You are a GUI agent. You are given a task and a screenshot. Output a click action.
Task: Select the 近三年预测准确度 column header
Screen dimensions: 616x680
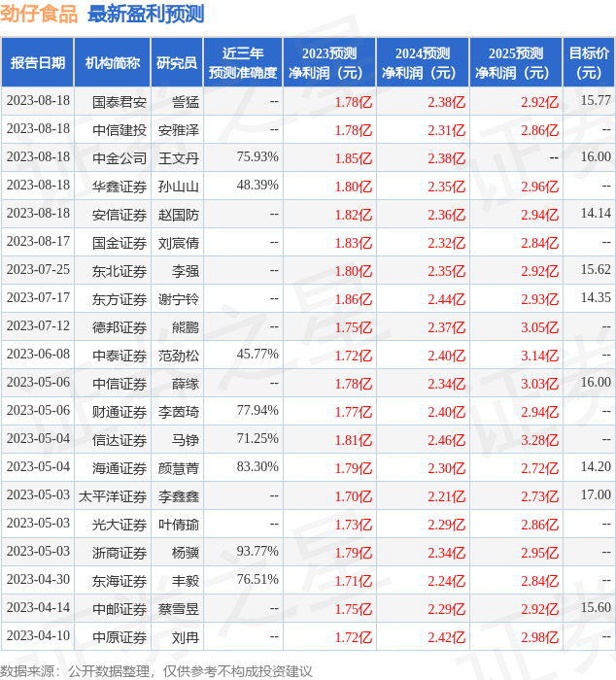[x=243, y=62]
